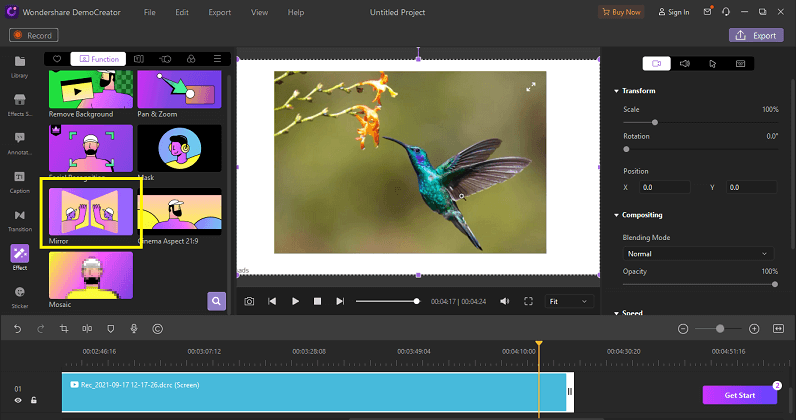Select the Pan & Zoom effect

[179, 94]
